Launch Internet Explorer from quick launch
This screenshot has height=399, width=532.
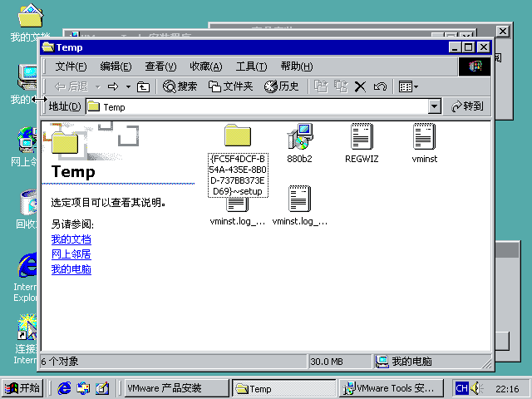tap(64, 388)
